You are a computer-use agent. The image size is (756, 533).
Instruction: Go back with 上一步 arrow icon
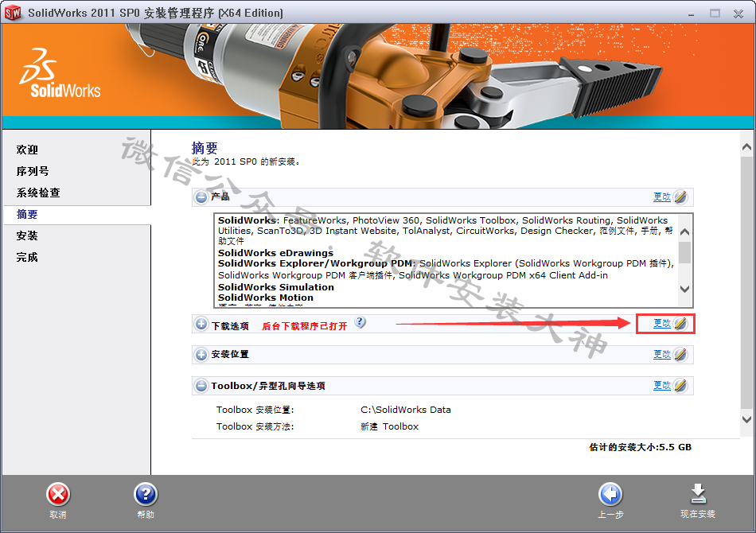coord(610,495)
